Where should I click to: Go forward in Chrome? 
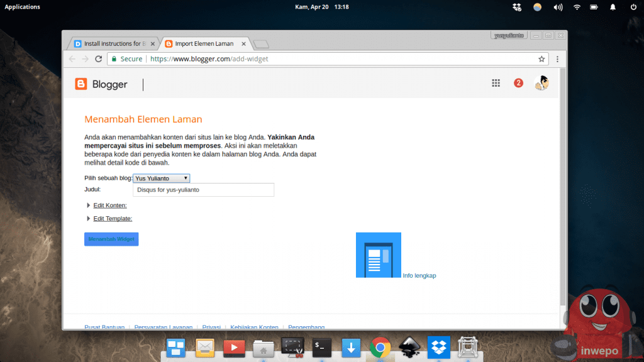[x=85, y=59]
